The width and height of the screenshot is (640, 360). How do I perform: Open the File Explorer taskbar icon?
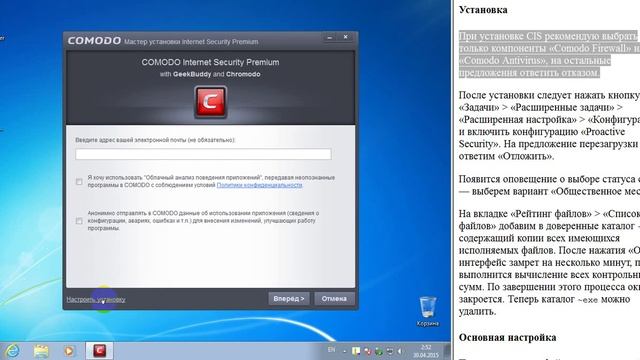tap(41, 351)
